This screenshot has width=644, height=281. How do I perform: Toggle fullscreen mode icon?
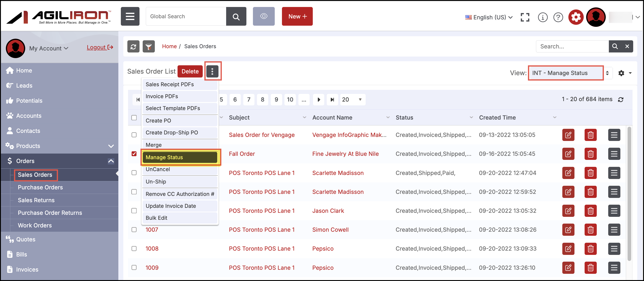(525, 17)
